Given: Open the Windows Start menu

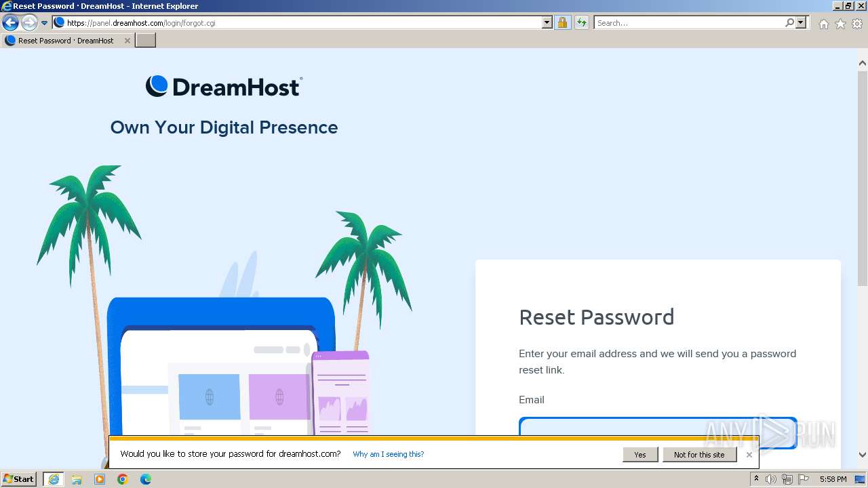Looking at the screenshot, I should pyautogui.click(x=19, y=479).
